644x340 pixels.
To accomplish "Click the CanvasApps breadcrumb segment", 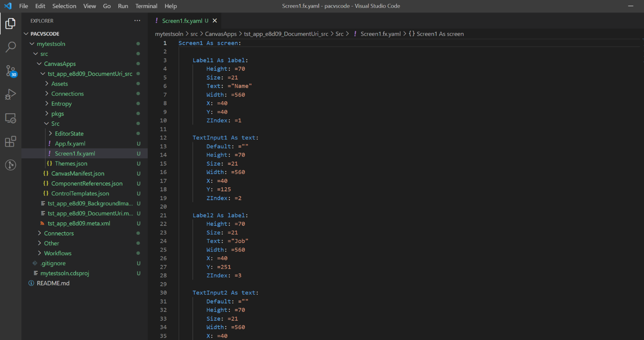I will point(221,34).
